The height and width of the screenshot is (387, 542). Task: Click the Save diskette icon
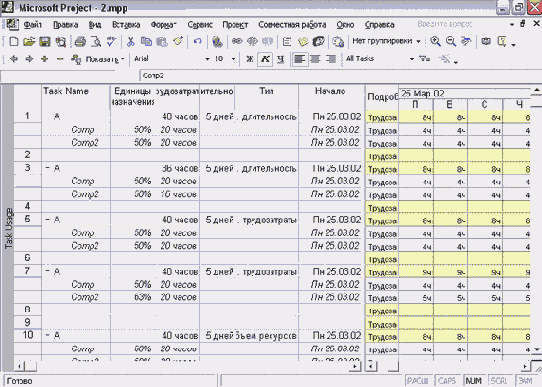45,42
